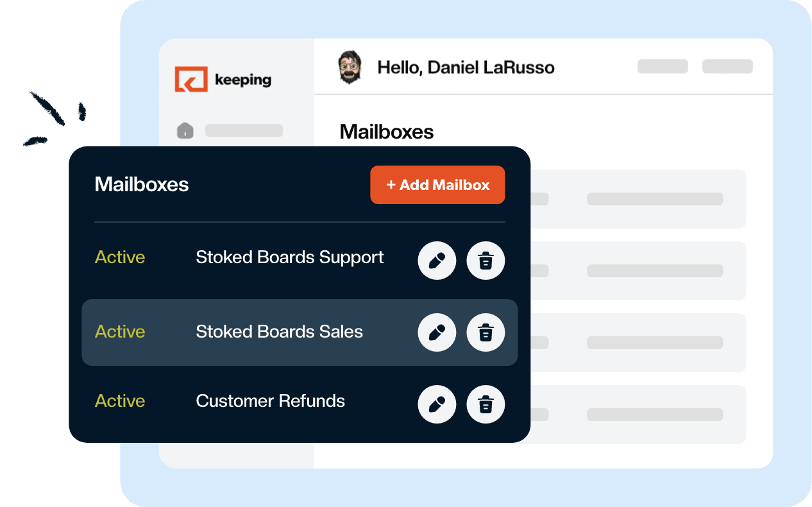Click the Add Mailbox button

point(437,185)
